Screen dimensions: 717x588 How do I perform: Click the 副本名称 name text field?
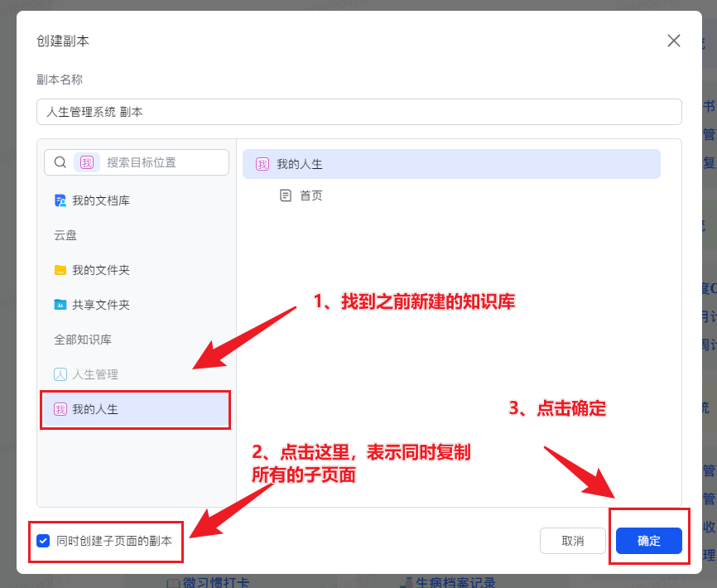tap(358, 112)
